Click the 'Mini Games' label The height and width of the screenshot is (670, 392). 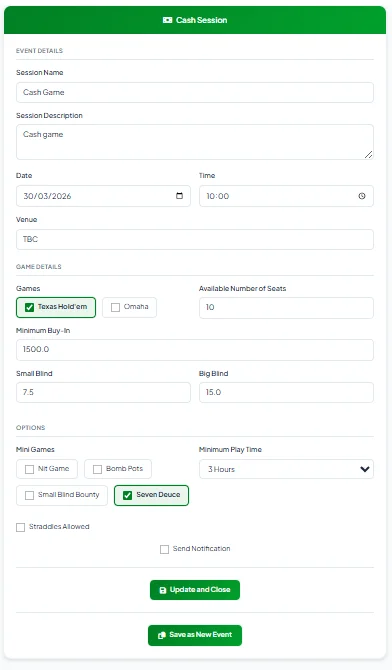tap(35, 450)
